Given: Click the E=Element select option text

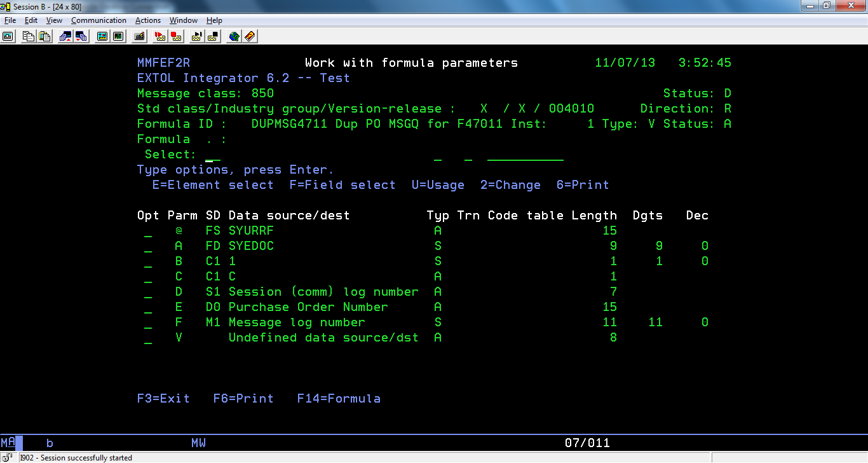Looking at the screenshot, I should click(213, 185).
